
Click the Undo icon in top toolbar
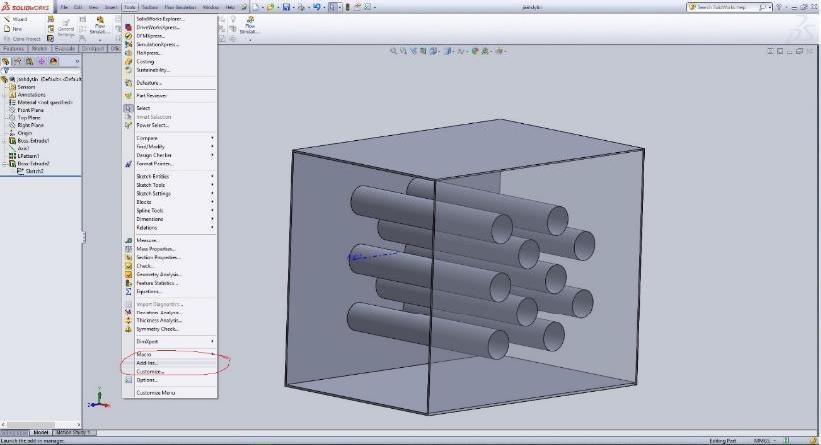coord(316,7)
